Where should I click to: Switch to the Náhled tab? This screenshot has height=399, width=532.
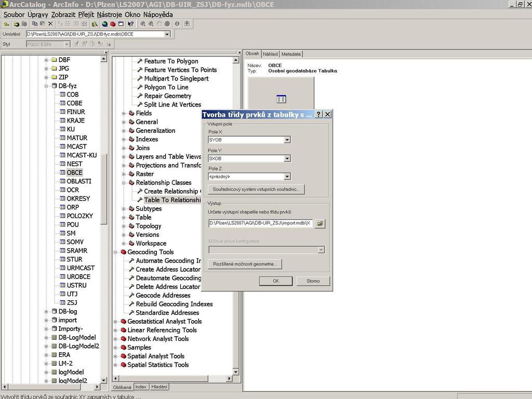pyautogui.click(x=270, y=54)
